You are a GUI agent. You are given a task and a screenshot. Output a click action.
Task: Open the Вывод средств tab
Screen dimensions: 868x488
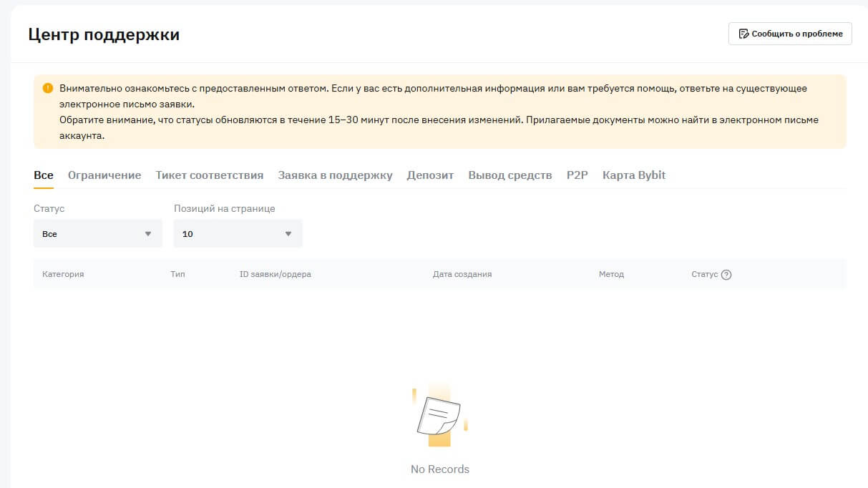pos(510,175)
